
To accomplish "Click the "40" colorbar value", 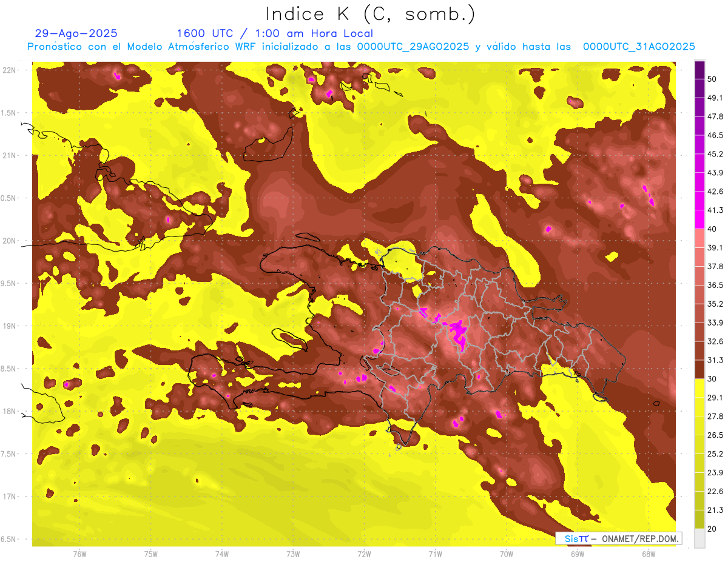I will pyautogui.click(x=712, y=229).
